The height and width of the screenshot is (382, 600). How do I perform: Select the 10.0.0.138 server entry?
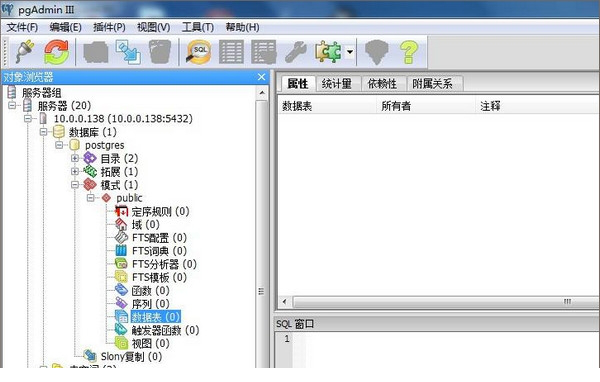tap(123, 119)
